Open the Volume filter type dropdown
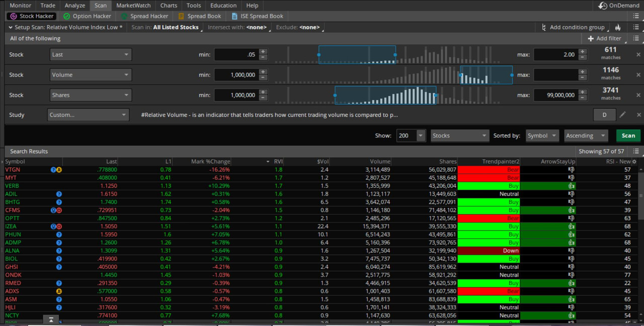This screenshot has width=644, height=326. pyautogui.click(x=91, y=75)
